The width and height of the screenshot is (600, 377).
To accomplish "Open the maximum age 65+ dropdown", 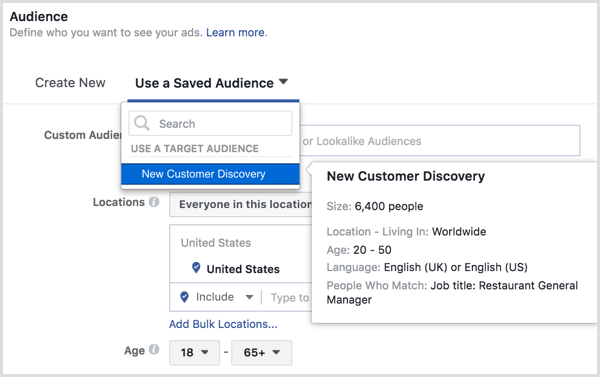I will [262, 353].
